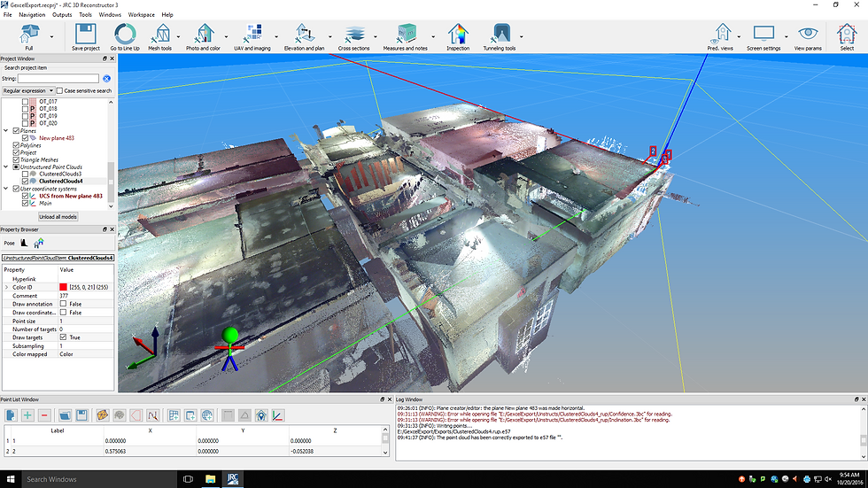This screenshot has width=868, height=488.
Task: Click in the search String input field
Action: point(58,79)
